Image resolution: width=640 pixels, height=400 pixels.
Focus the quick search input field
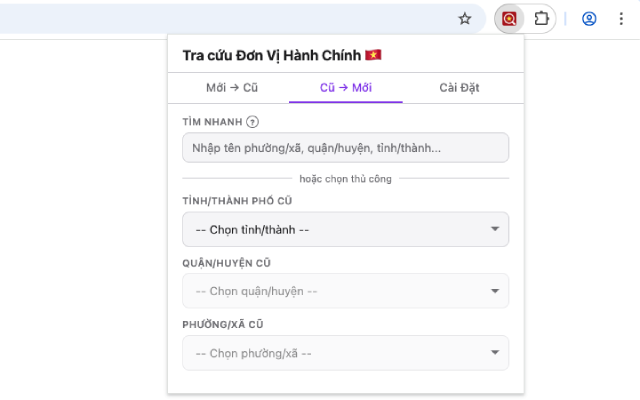(345, 148)
